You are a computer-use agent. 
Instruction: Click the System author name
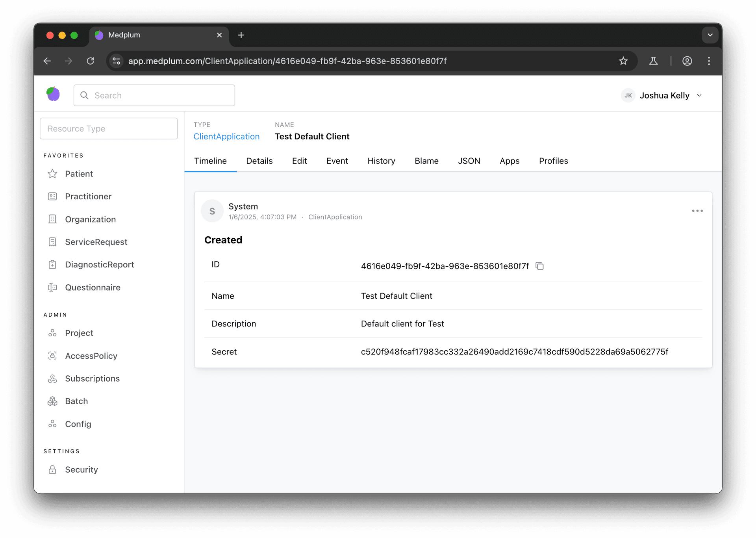(243, 206)
